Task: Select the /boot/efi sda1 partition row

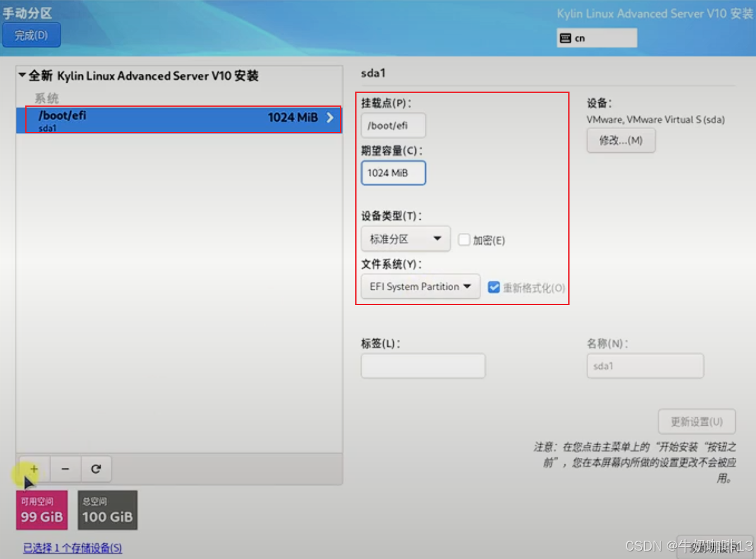Action: click(179, 120)
